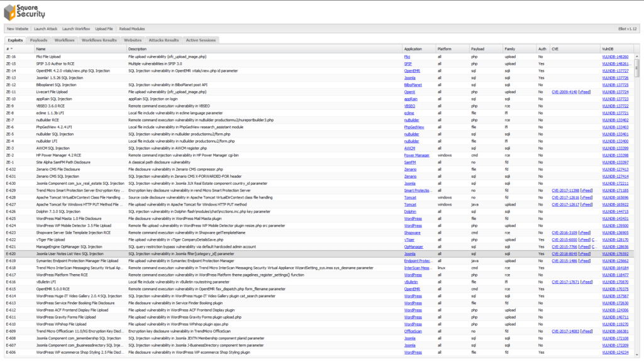Screen dimensions: 644x362
Task: Follow the BilboPlanet application link
Action: [413, 85]
